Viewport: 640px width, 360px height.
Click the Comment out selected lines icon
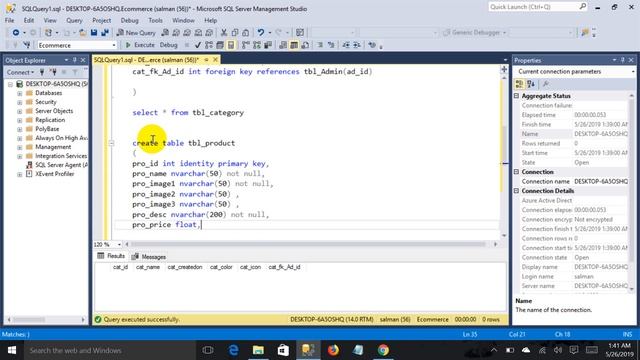[320, 45]
